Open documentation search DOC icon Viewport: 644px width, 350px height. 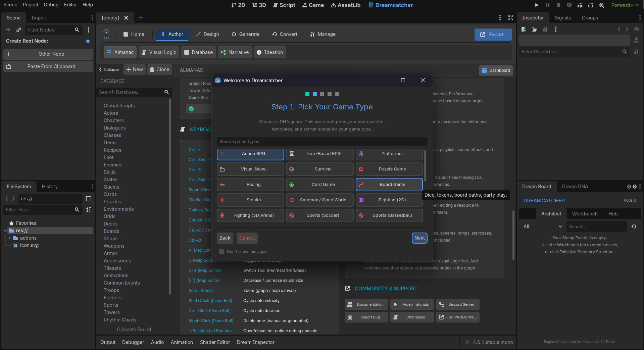(636, 40)
